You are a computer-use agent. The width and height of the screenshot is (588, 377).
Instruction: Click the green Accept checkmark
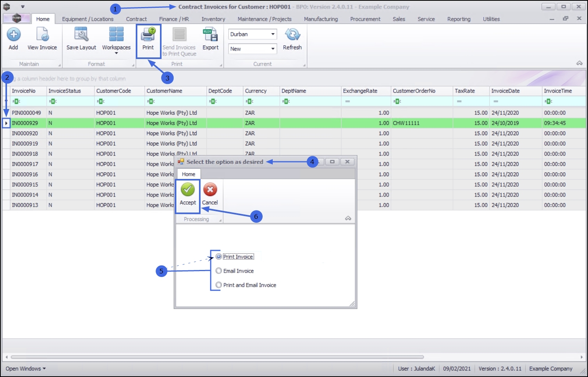pos(188,189)
